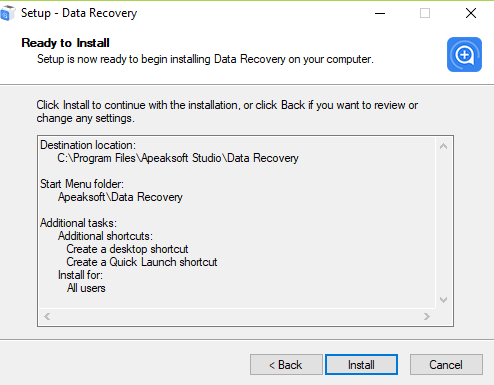Click the Apeaksoft\Data Recovery Start Menu line

click(x=120, y=197)
